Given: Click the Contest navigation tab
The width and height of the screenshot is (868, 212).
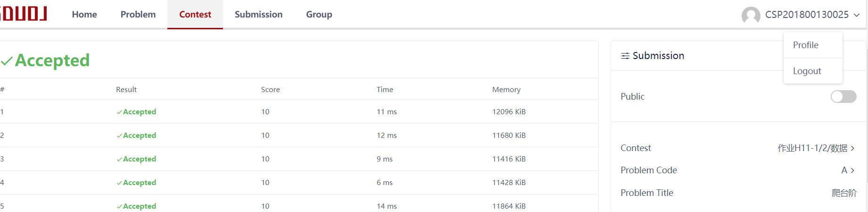Looking at the screenshot, I should point(195,15).
